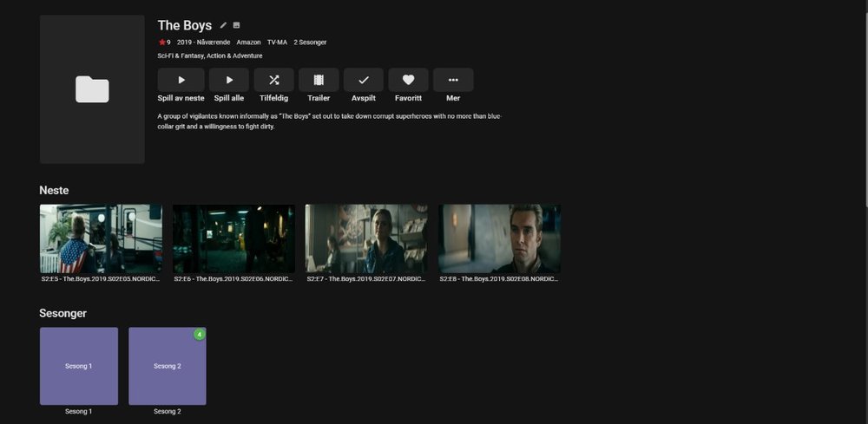Open the folder poster placeholder

coord(92,89)
